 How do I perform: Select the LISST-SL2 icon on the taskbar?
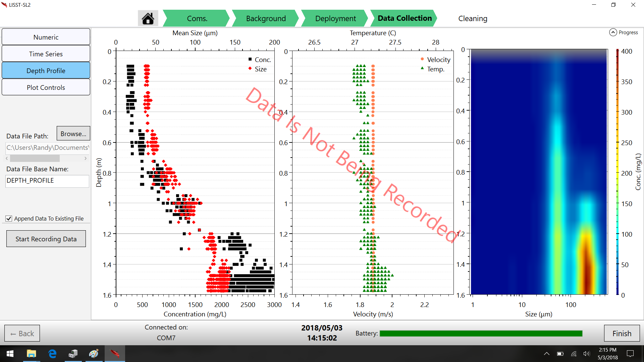pyautogui.click(x=115, y=354)
